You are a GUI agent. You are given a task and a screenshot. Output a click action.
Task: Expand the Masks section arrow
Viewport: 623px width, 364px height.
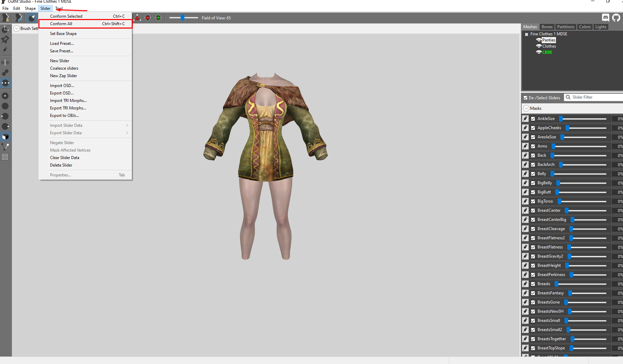526,108
